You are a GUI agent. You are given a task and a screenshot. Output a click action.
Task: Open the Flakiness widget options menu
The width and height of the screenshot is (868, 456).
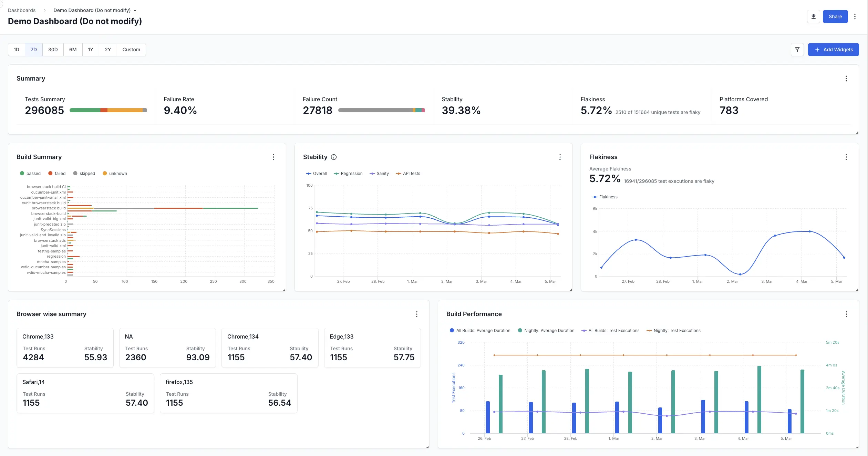pos(846,157)
